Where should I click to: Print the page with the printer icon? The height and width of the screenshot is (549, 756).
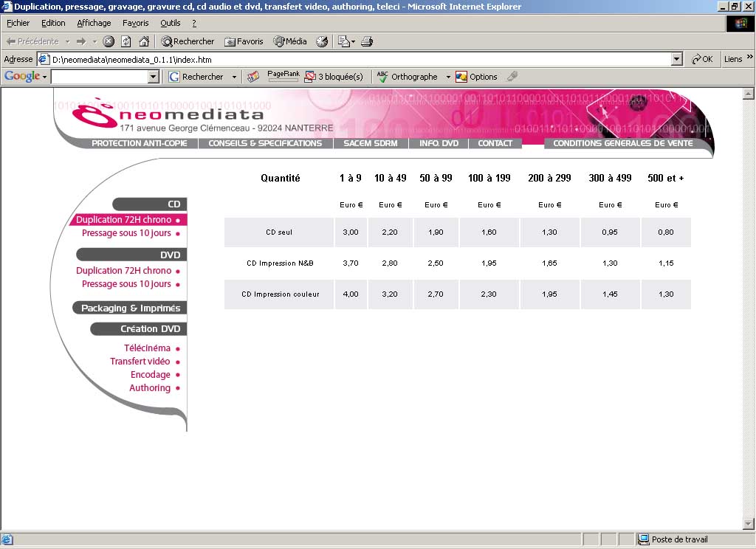click(x=367, y=41)
